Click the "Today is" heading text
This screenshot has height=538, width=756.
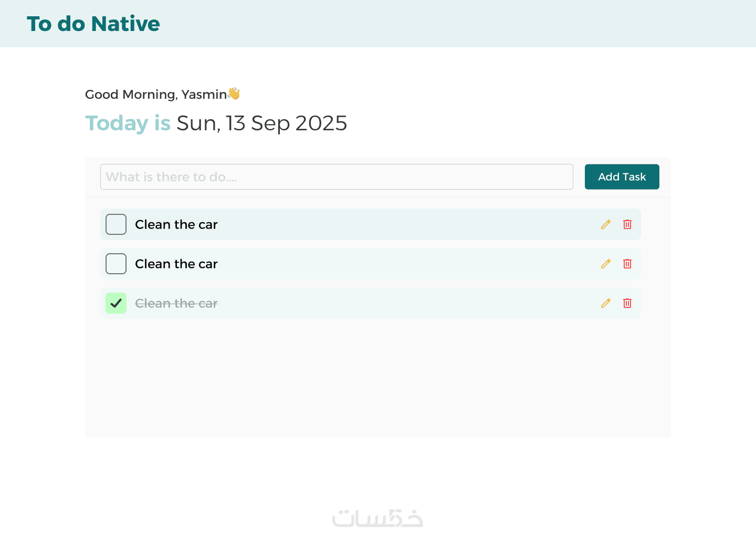[x=128, y=123]
